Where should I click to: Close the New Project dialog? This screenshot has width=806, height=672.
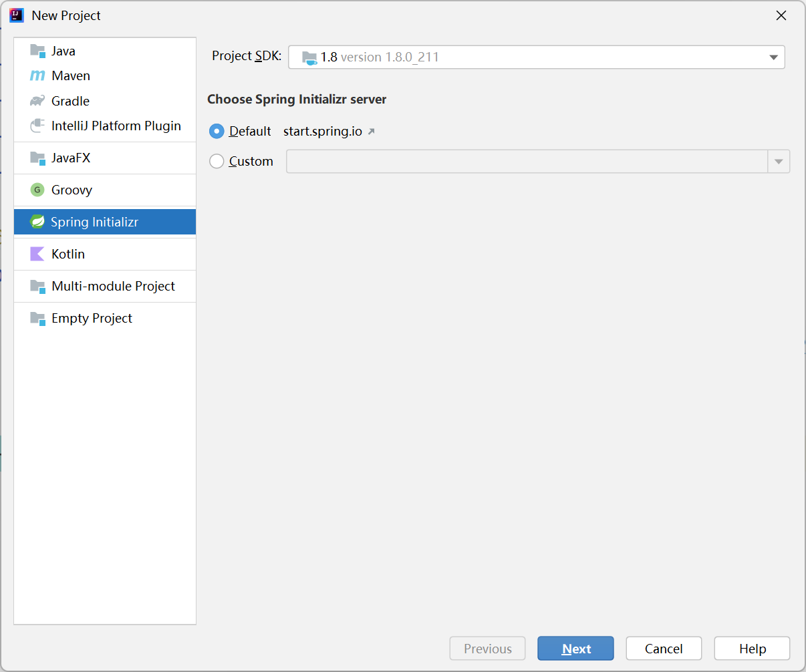tap(781, 15)
